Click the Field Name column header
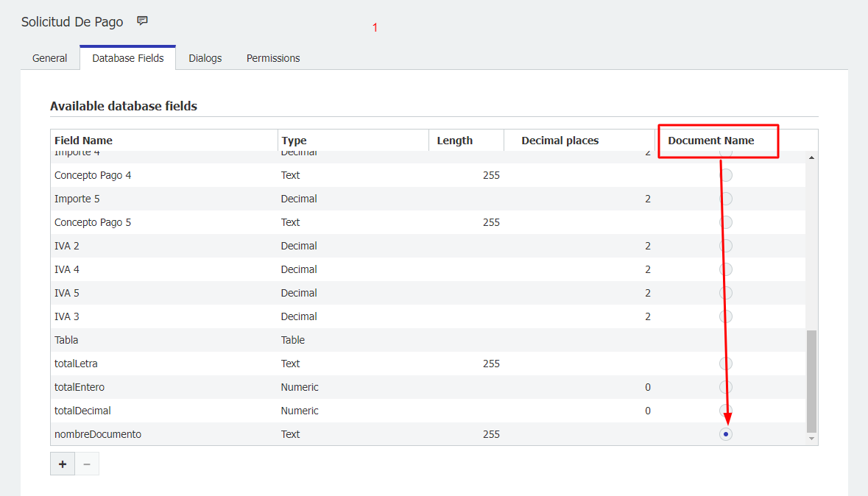The width and height of the screenshot is (868, 496). tap(83, 141)
